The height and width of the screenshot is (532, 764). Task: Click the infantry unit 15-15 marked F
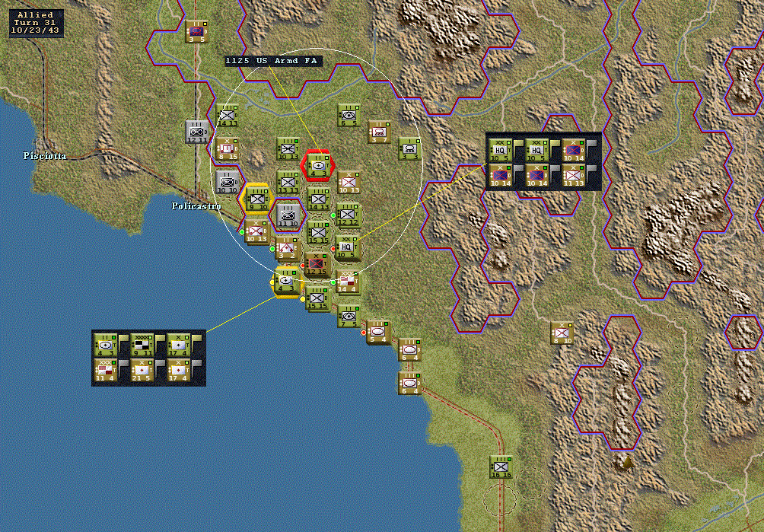point(318,232)
